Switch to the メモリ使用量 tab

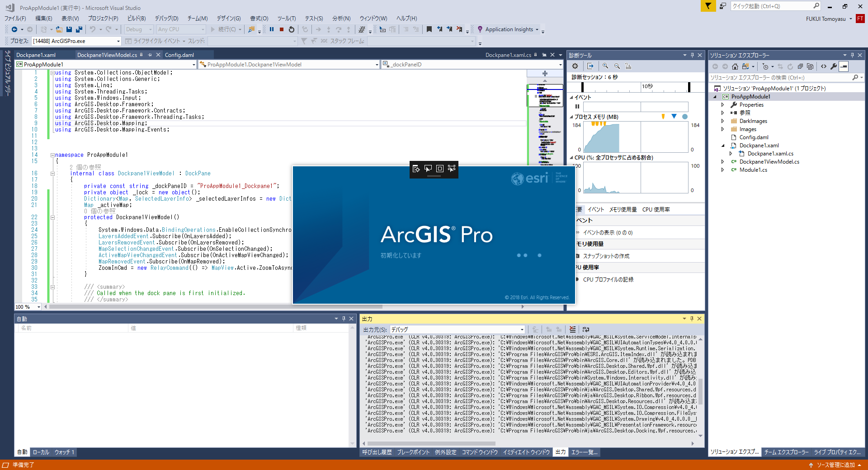[x=623, y=210]
